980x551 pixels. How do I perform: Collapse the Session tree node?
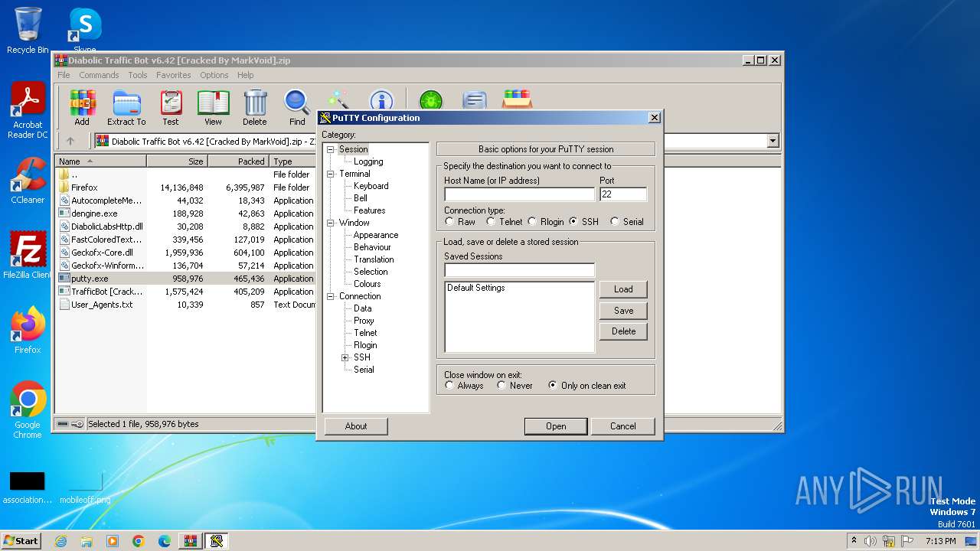331,149
